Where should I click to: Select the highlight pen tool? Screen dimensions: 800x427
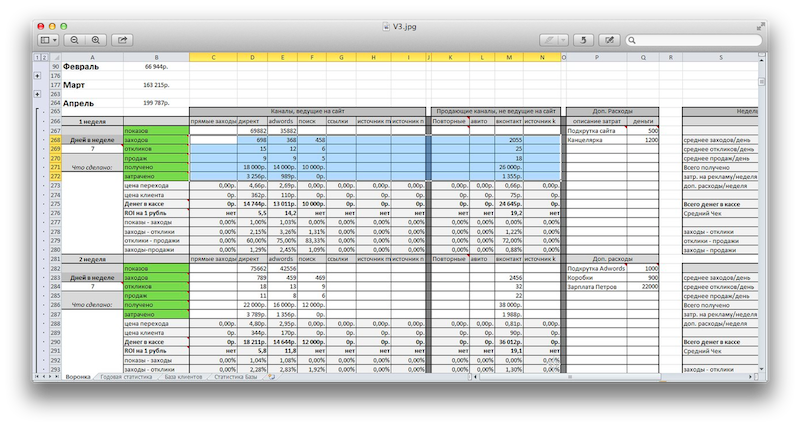pos(547,40)
